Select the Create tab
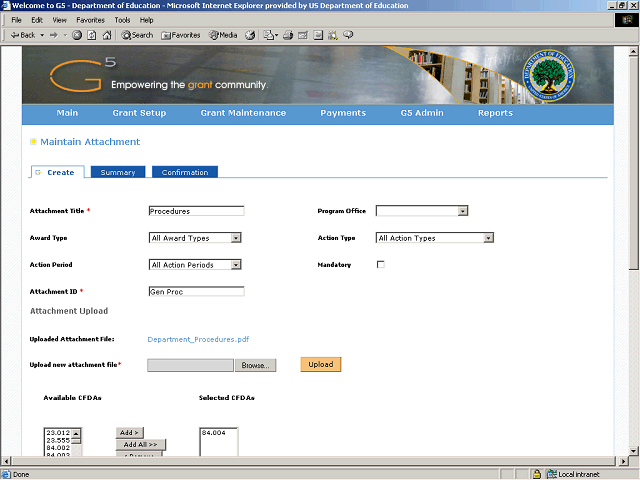Screen dimensions: 640x480 point(58,172)
